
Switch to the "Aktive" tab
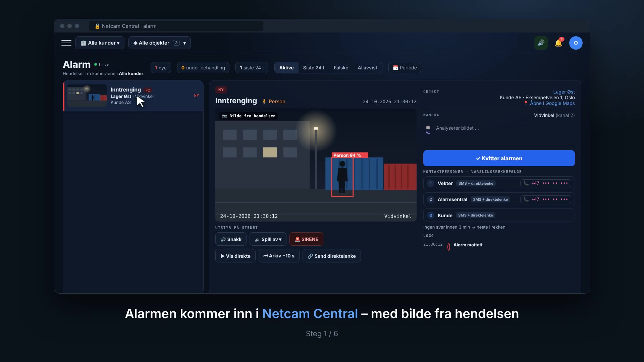pos(286,68)
